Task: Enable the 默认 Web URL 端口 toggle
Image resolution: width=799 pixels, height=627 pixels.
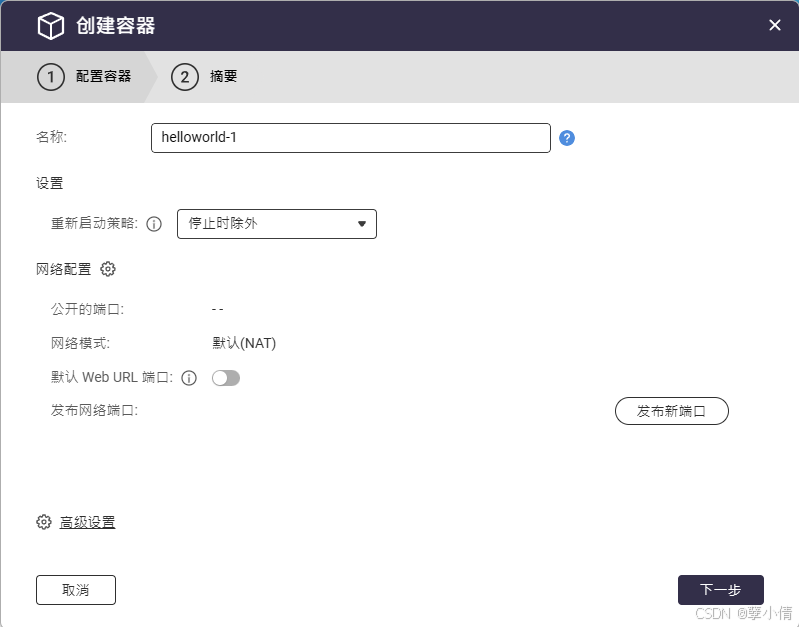Action: [x=226, y=378]
